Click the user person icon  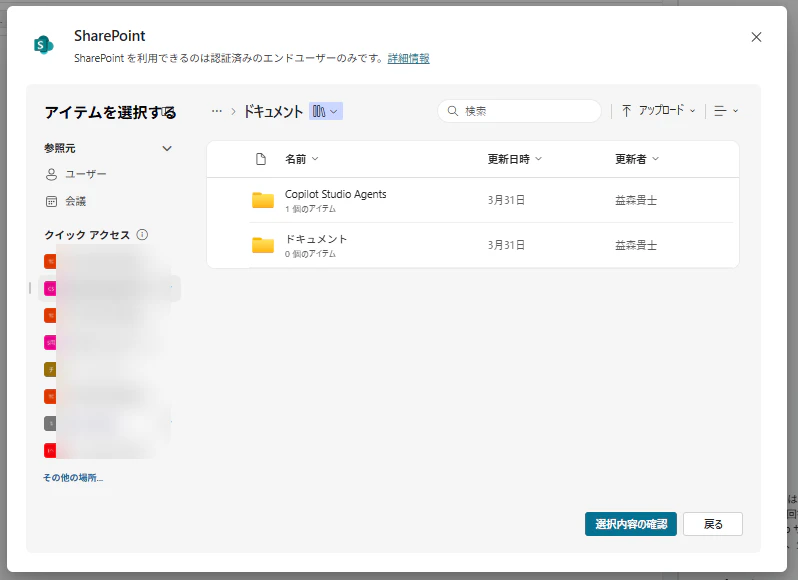[x=51, y=175]
